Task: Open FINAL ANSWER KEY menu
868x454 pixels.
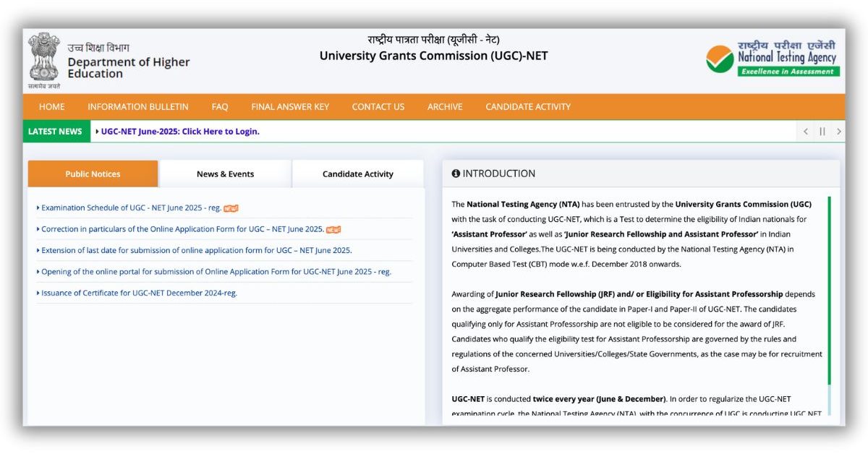Action: [x=290, y=106]
